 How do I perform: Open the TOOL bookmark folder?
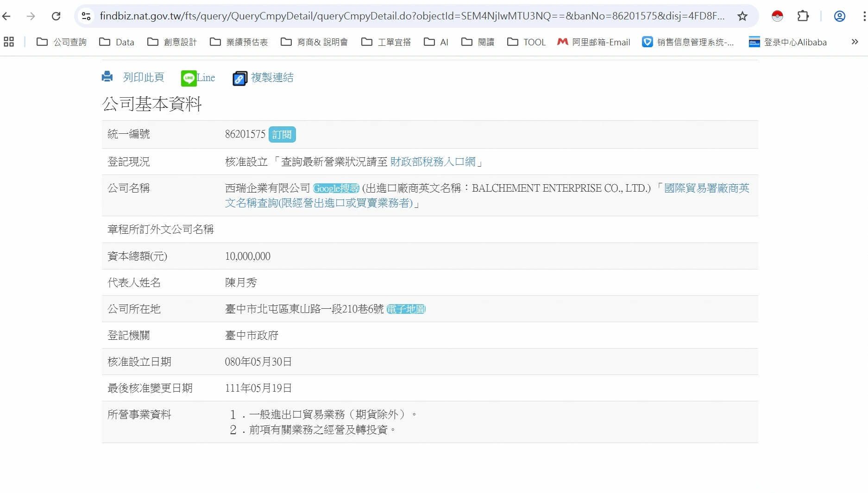point(527,42)
